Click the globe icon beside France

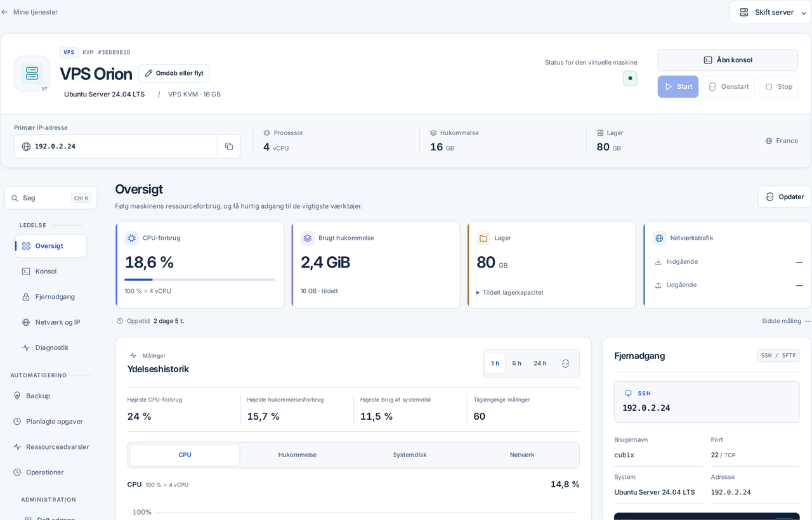(769, 141)
